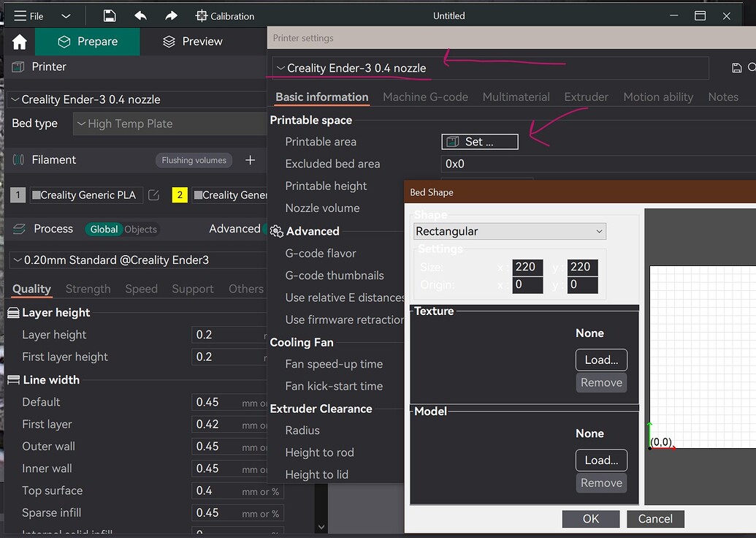Redo the action with the forward arrow
Image resolution: width=756 pixels, height=538 pixels.
tap(171, 16)
